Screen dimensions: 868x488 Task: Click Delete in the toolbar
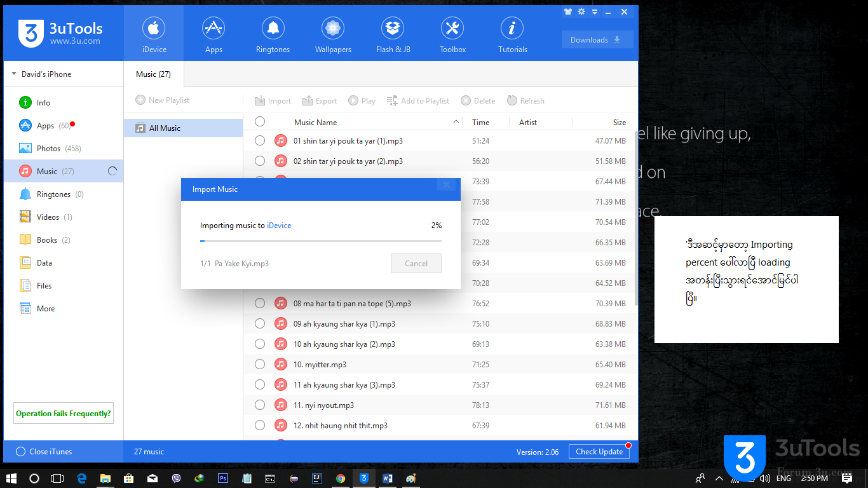(478, 100)
